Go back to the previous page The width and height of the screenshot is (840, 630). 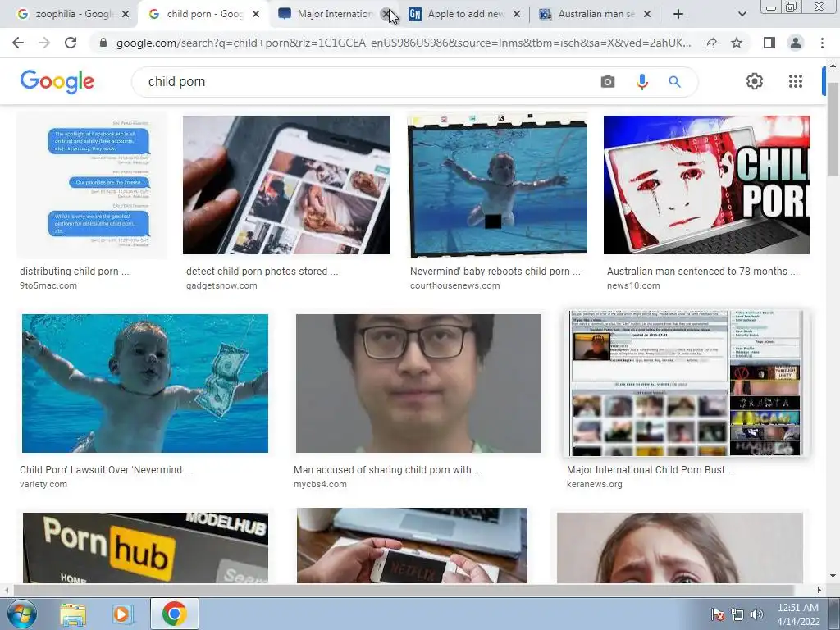click(x=18, y=43)
